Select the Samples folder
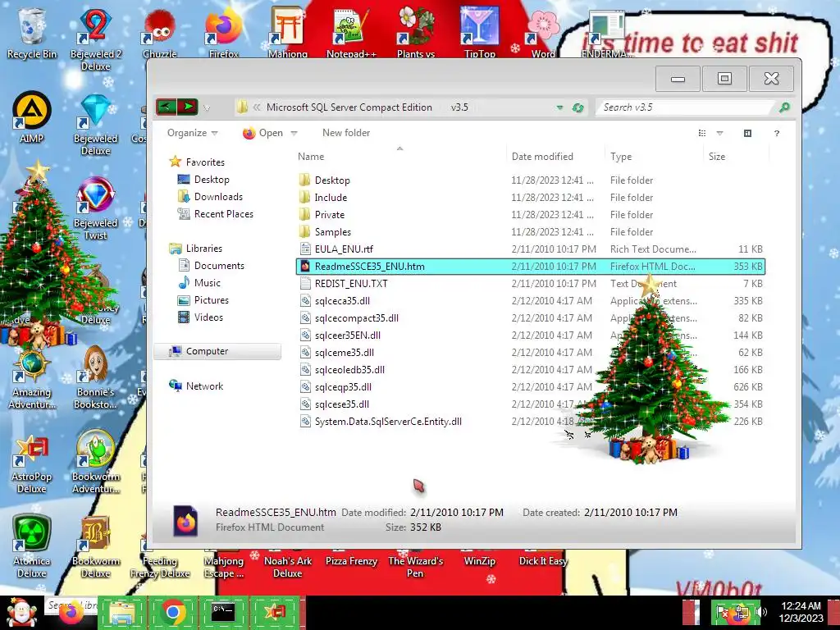Viewport: 840px width, 630px height. (332, 231)
